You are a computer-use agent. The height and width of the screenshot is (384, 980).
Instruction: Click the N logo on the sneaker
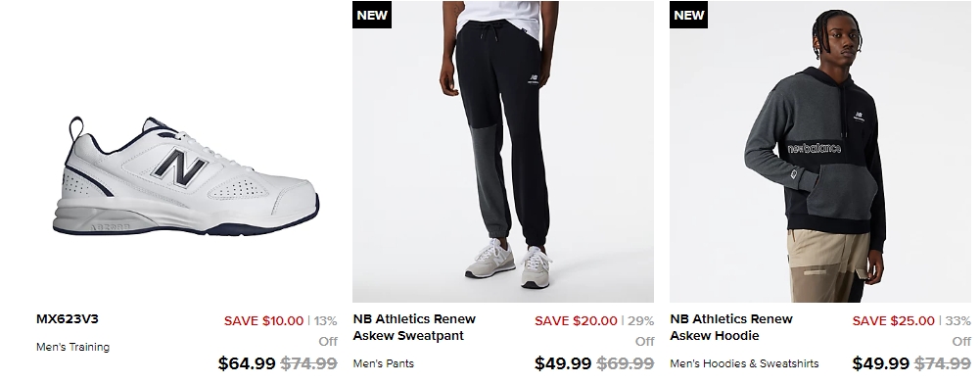coord(181,168)
